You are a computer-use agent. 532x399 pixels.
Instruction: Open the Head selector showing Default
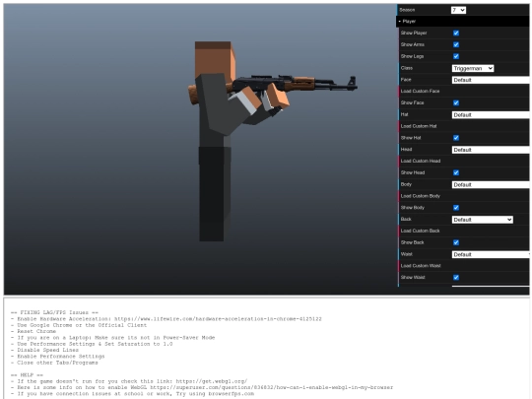pos(491,150)
